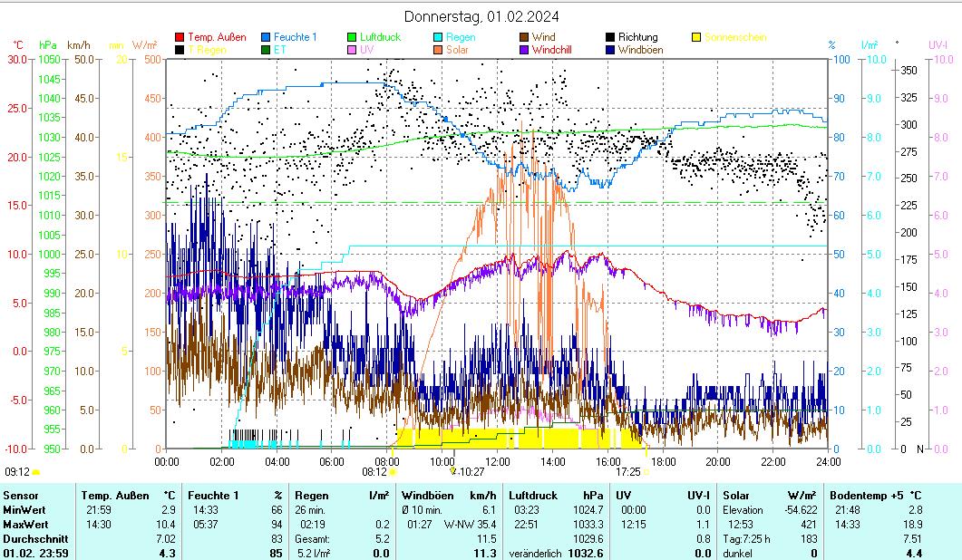
Task: Click the 'W-NW 35.4' maximum gust value
Action: [470, 525]
